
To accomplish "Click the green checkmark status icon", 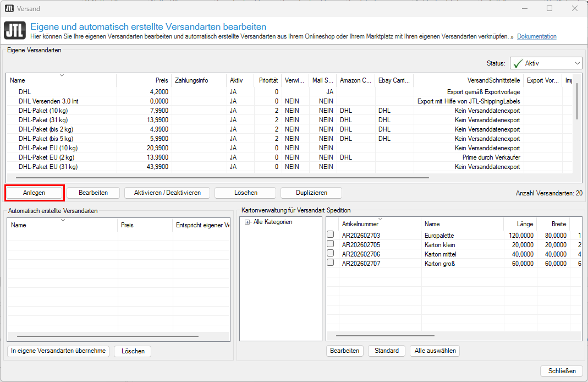I will pos(517,63).
